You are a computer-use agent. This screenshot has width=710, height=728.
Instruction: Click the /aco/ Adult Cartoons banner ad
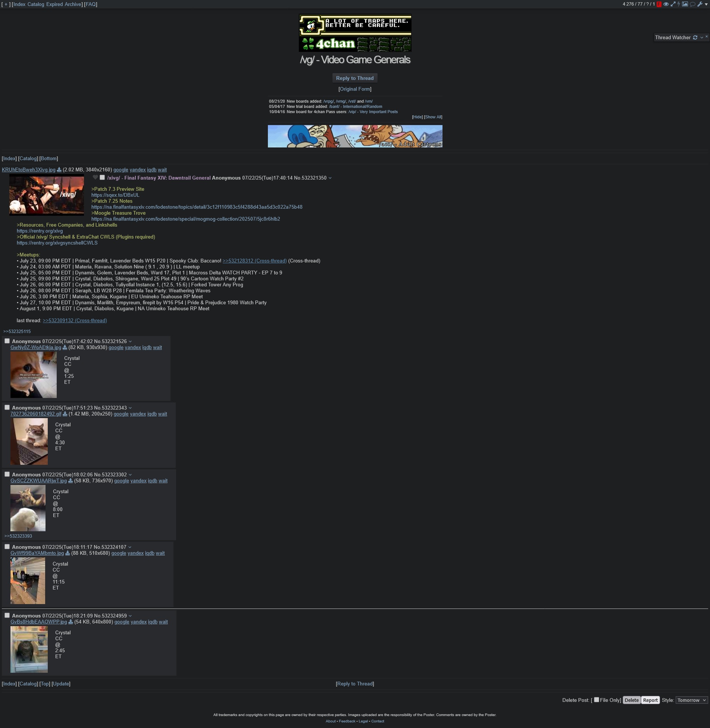tap(355, 136)
